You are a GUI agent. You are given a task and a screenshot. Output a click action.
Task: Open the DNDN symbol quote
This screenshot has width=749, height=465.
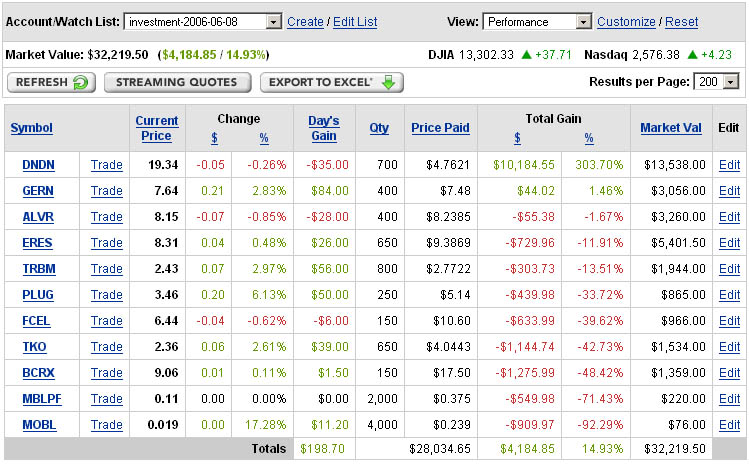(x=39, y=164)
